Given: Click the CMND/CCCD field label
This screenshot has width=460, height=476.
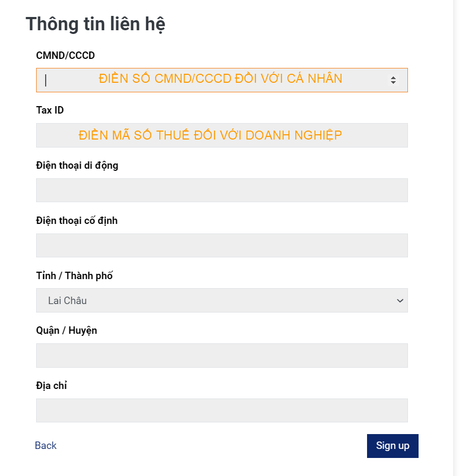Looking at the screenshot, I should tap(65, 55).
